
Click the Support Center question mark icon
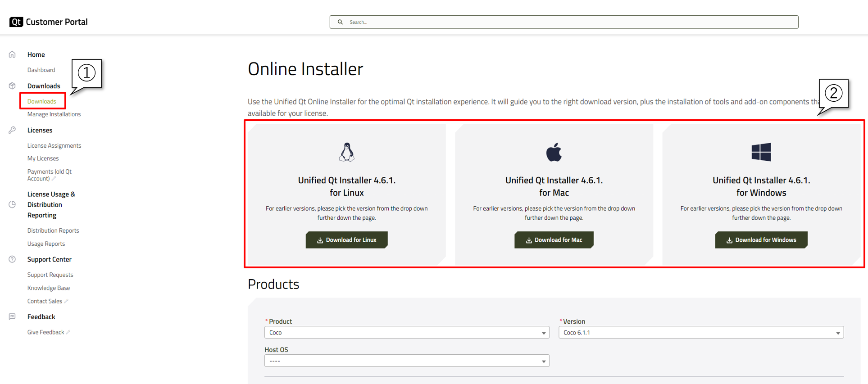click(x=12, y=259)
